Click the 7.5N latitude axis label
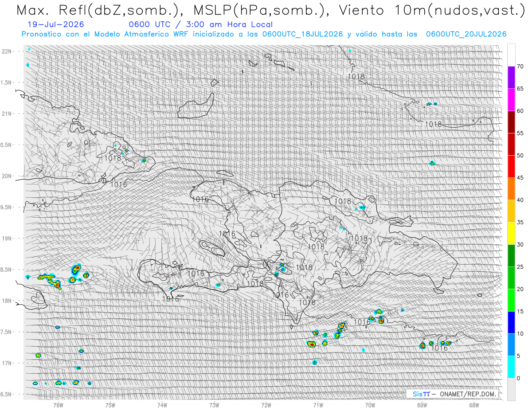The width and height of the screenshot is (532, 411). [6, 332]
